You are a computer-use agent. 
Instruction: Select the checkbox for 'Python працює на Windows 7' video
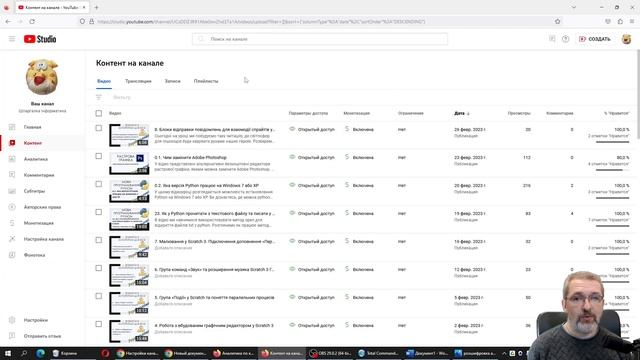tap(99, 184)
